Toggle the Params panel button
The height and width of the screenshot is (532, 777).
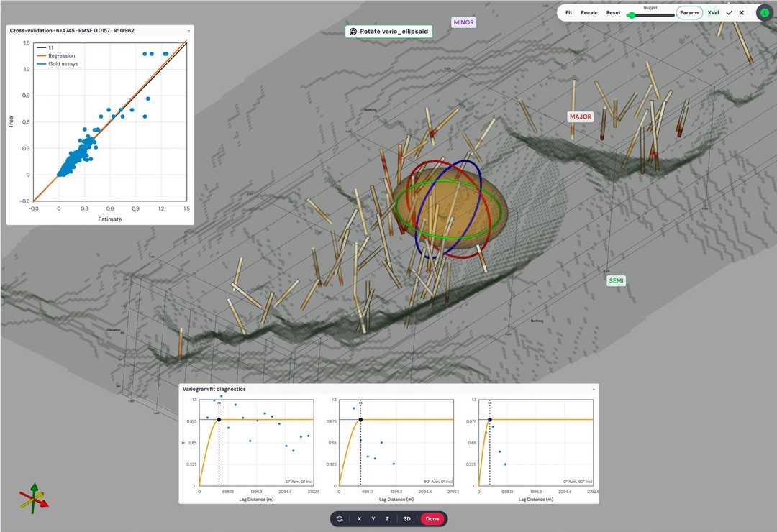coord(689,13)
